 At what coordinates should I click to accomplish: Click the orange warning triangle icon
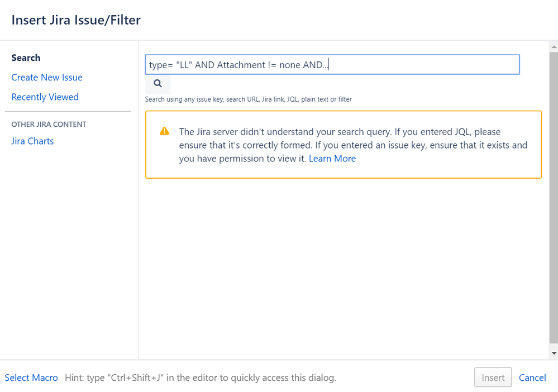coord(164,131)
